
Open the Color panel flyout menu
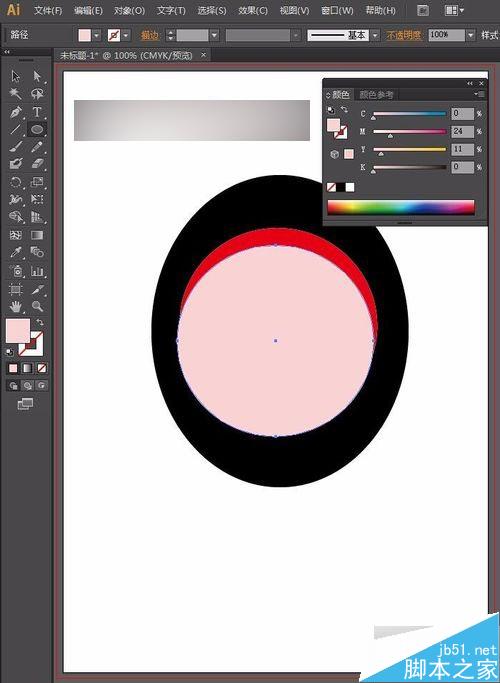[x=480, y=94]
